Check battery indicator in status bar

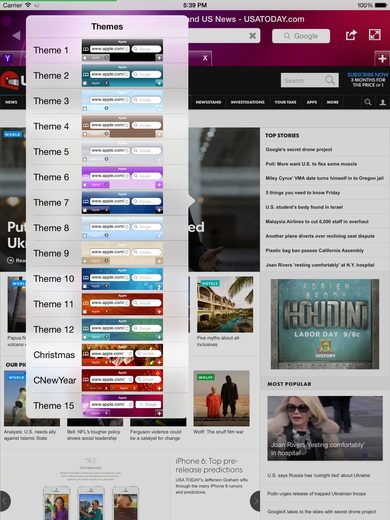point(381,5)
